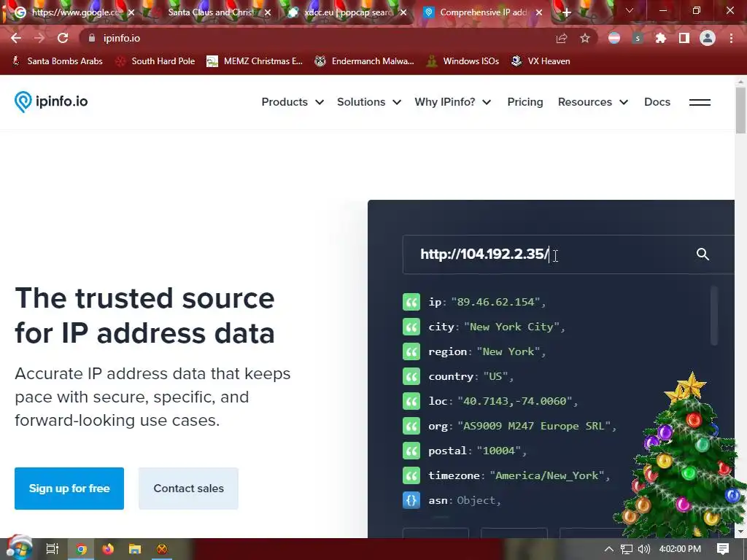Click the search magnifier in IP lookup box

click(x=703, y=254)
